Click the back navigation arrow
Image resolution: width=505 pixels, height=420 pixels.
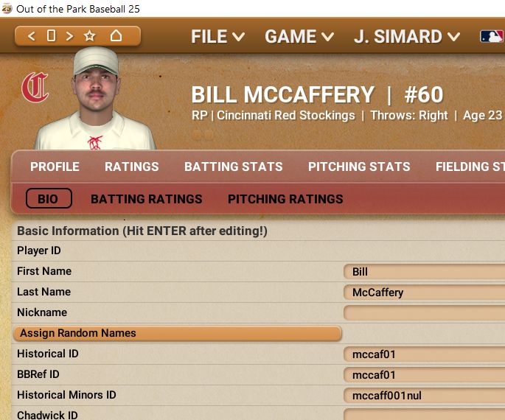[31, 36]
